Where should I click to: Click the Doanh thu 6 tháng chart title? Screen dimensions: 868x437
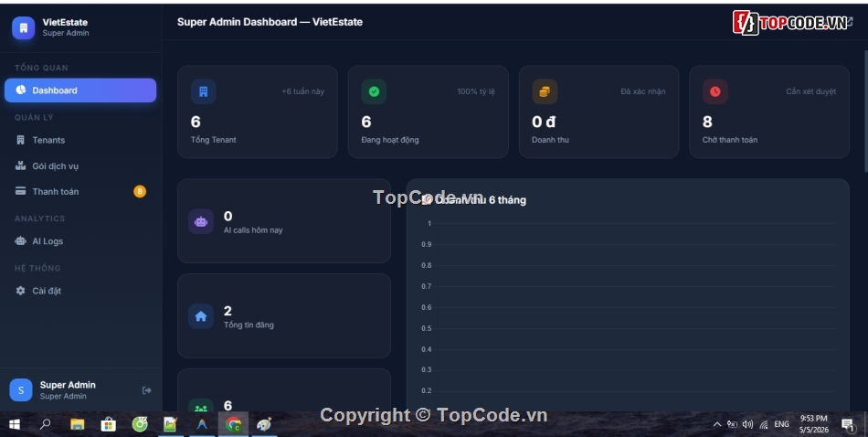(x=480, y=200)
